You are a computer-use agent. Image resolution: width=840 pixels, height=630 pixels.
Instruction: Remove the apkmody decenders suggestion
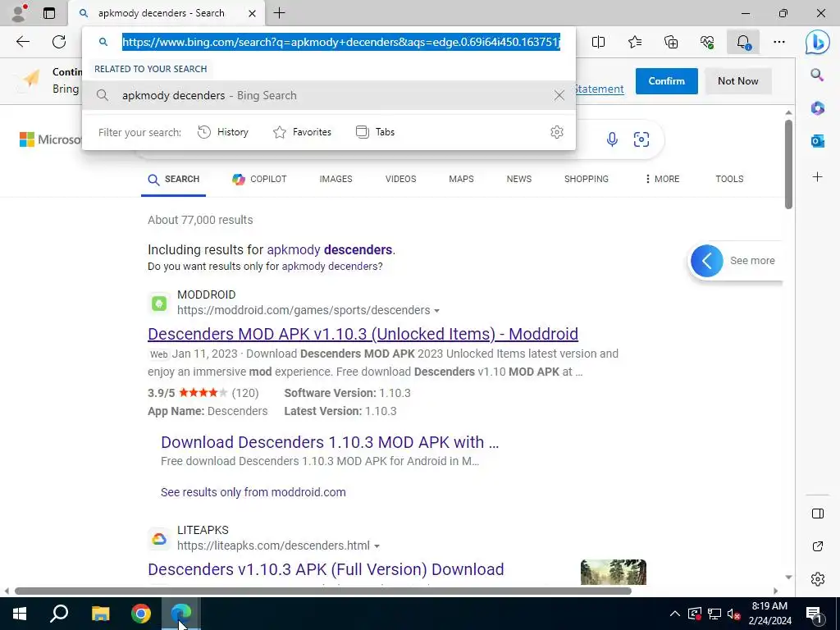559,95
